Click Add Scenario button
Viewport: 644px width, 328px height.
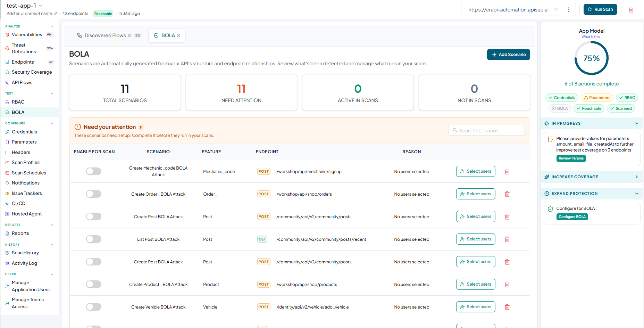pos(508,55)
